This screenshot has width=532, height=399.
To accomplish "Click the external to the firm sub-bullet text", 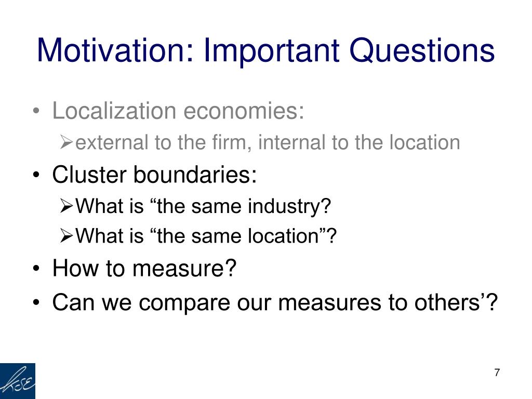I will [x=268, y=142].
